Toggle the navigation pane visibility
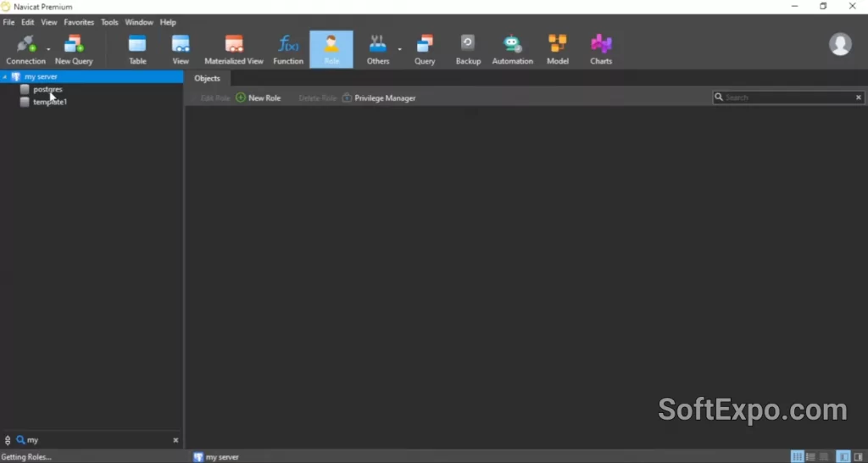The image size is (868, 463). pos(843,457)
